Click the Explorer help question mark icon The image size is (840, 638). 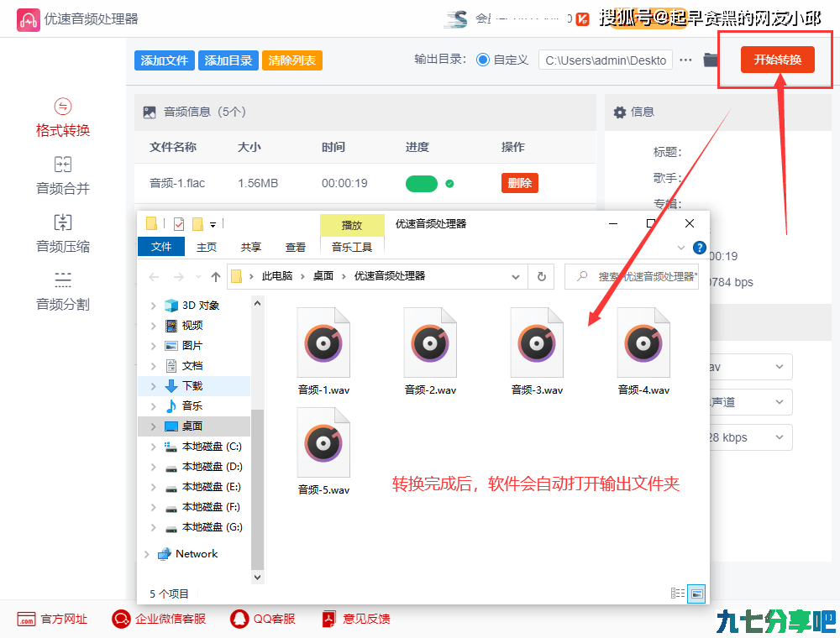click(699, 248)
